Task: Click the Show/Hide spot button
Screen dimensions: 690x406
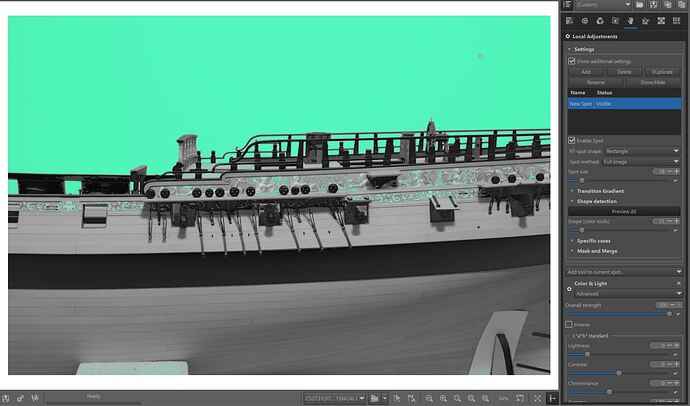Action: (x=653, y=82)
